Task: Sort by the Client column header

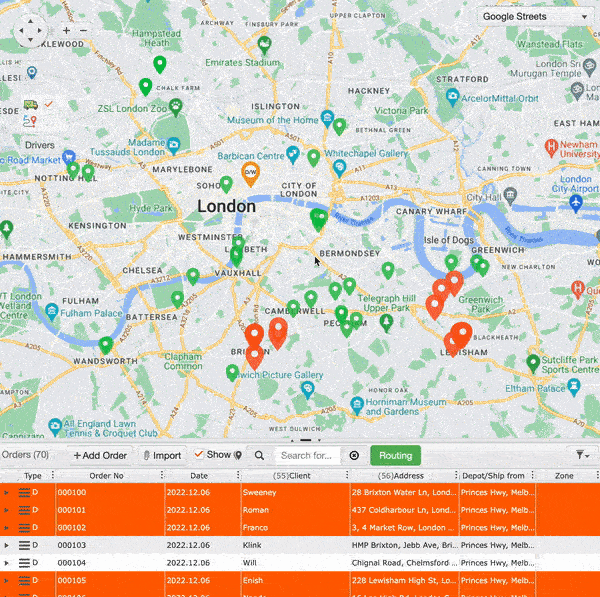Action: point(292,476)
